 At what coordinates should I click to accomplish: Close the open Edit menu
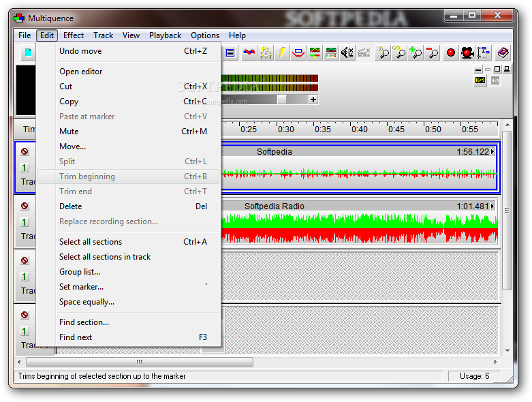click(47, 35)
